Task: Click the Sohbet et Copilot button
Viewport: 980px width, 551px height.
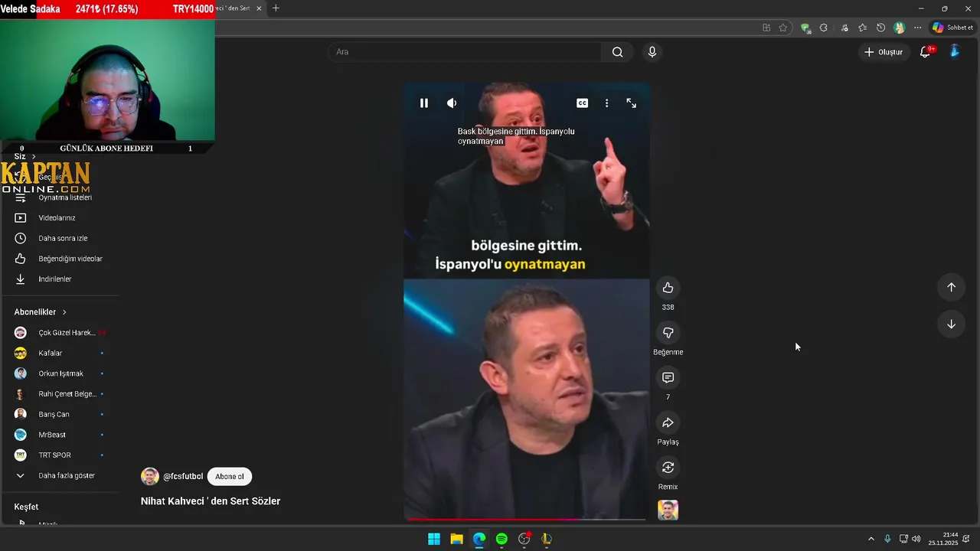Action: tap(952, 28)
